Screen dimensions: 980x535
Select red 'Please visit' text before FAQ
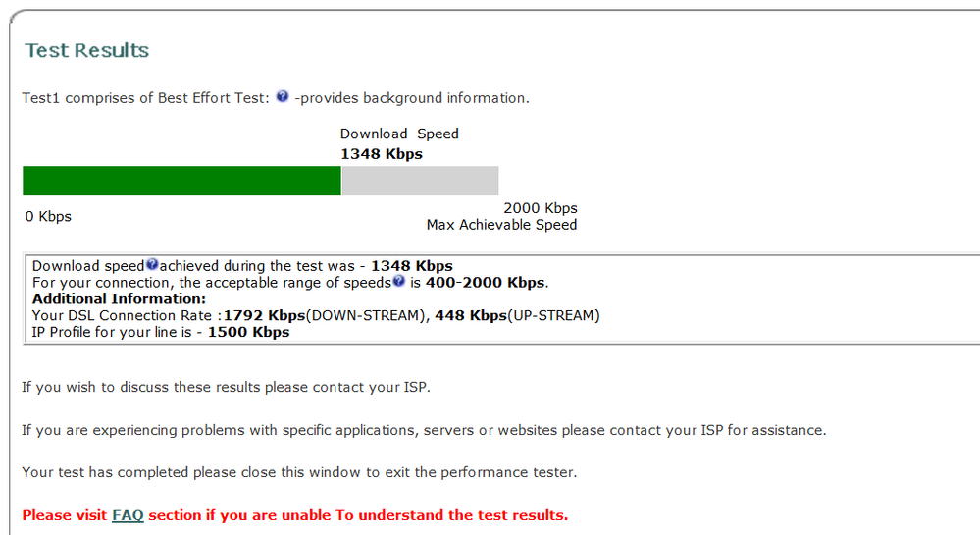point(65,515)
